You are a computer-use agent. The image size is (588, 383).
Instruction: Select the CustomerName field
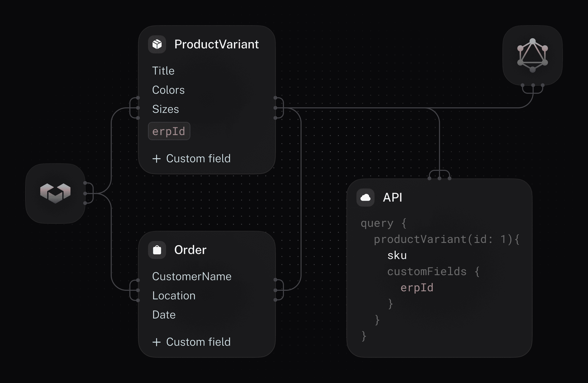[x=192, y=276]
